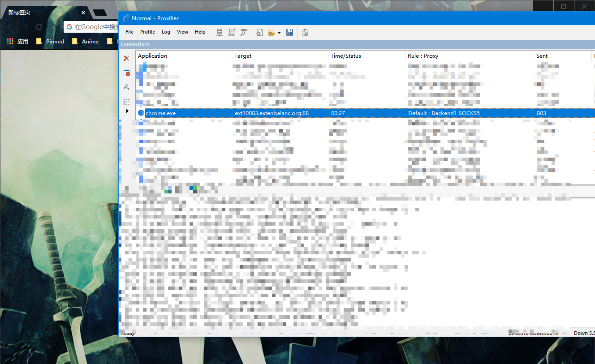Create a new profile via document icon
Image resolution: width=595 pixels, height=364 pixels.
(259, 32)
